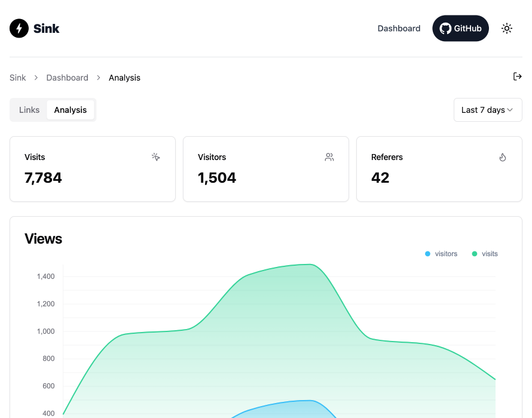Go to Sink in the breadcrumb
Image resolution: width=532 pixels, height=418 pixels.
click(x=18, y=78)
